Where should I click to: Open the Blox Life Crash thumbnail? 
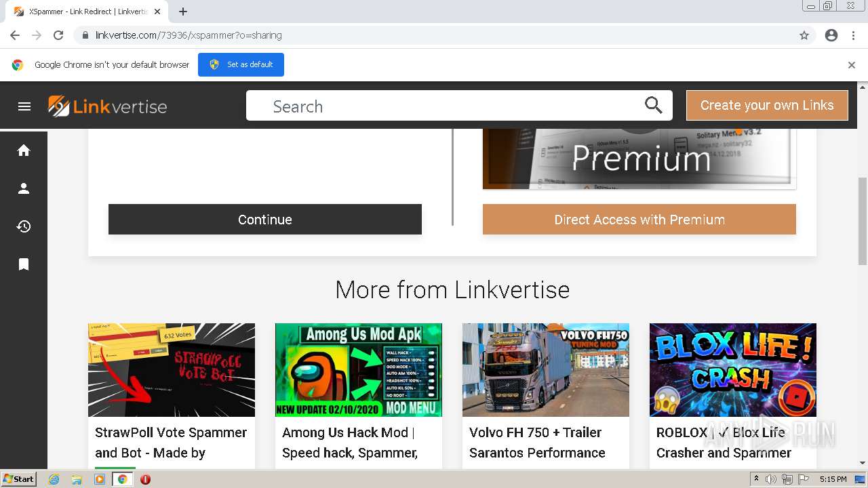pos(733,370)
